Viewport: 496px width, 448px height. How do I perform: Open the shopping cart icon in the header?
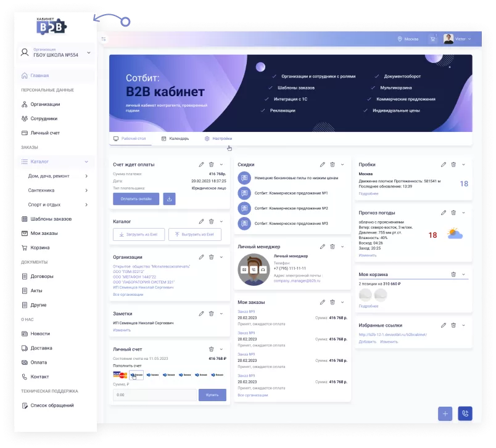coord(432,39)
